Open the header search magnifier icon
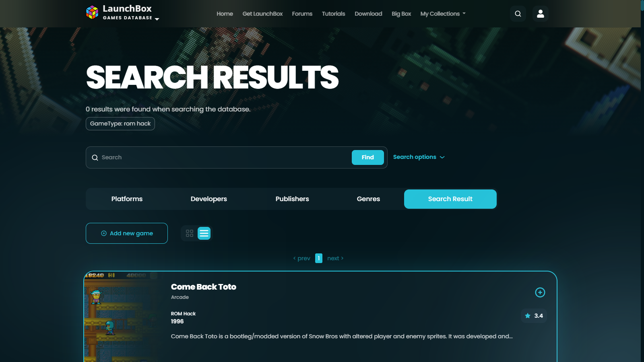The height and width of the screenshot is (362, 644). pos(518,14)
